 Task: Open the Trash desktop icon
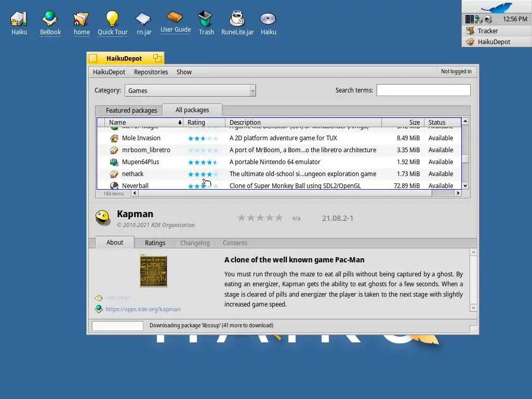(205, 19)
